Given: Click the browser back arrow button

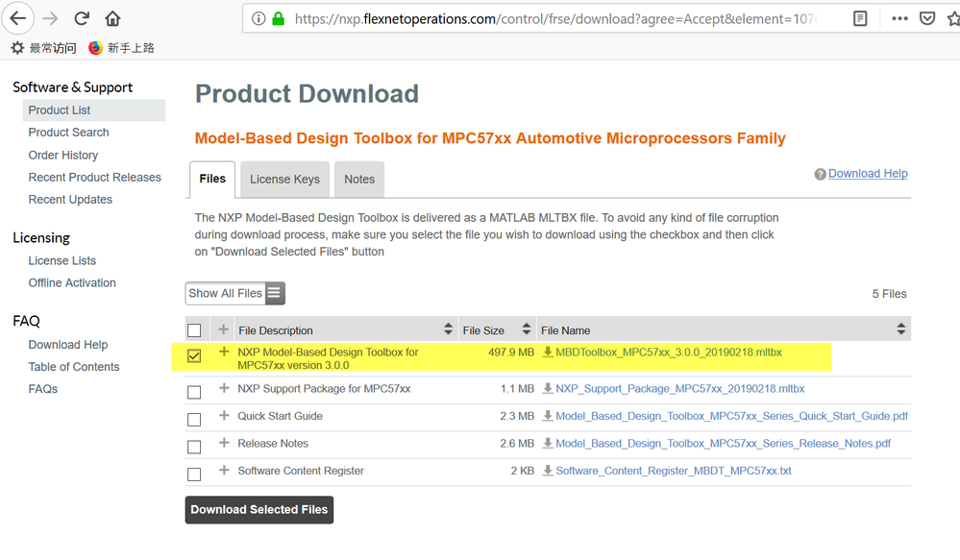Looking at the screenshot, I should [x=18, y=18].
